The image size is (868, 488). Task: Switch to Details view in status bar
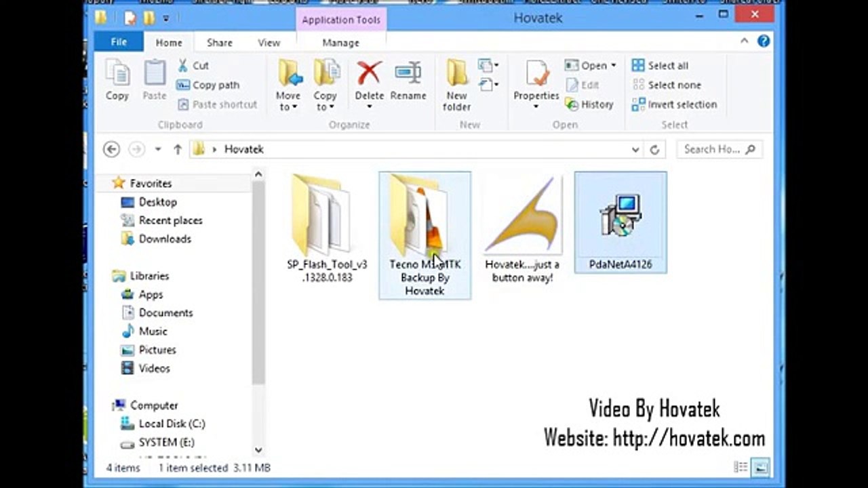(741, 467)
